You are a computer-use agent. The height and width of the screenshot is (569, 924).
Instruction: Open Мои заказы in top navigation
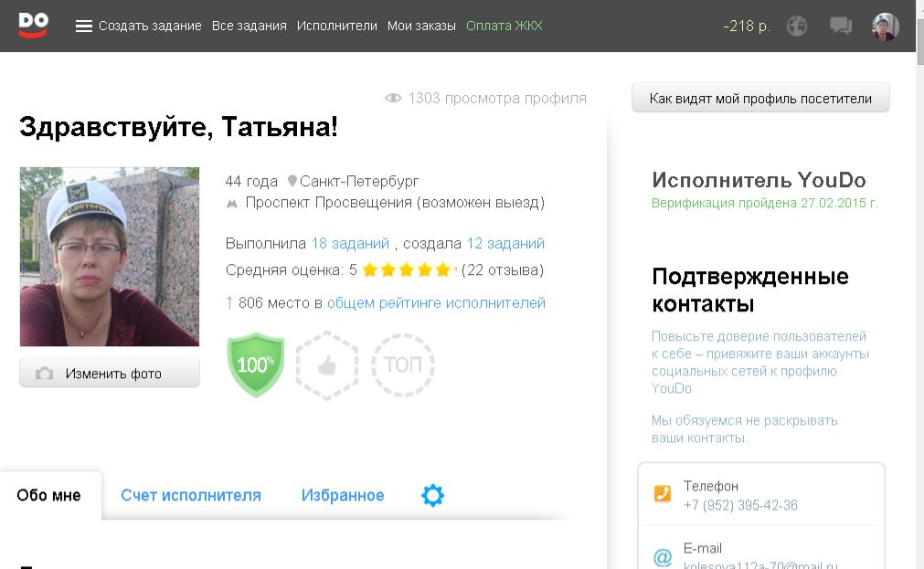coord(421,26)
